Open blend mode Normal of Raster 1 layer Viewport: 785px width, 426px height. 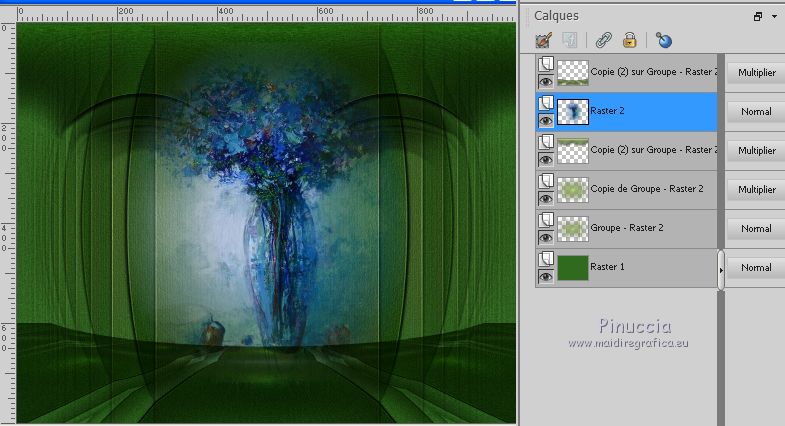pos(756,267)
